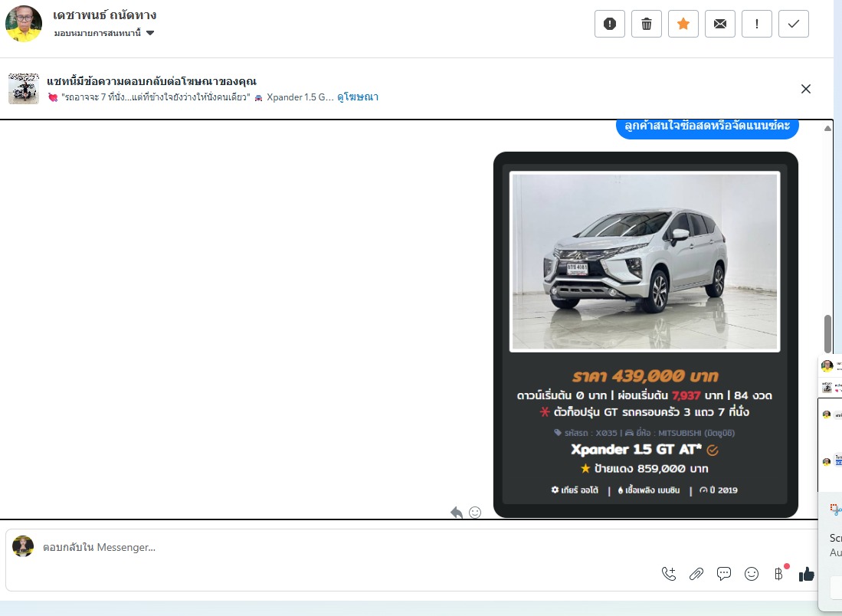Screen dimensions: 842x616
Task: Open saved replies speech bubble icon
Action: click(724, 574)
